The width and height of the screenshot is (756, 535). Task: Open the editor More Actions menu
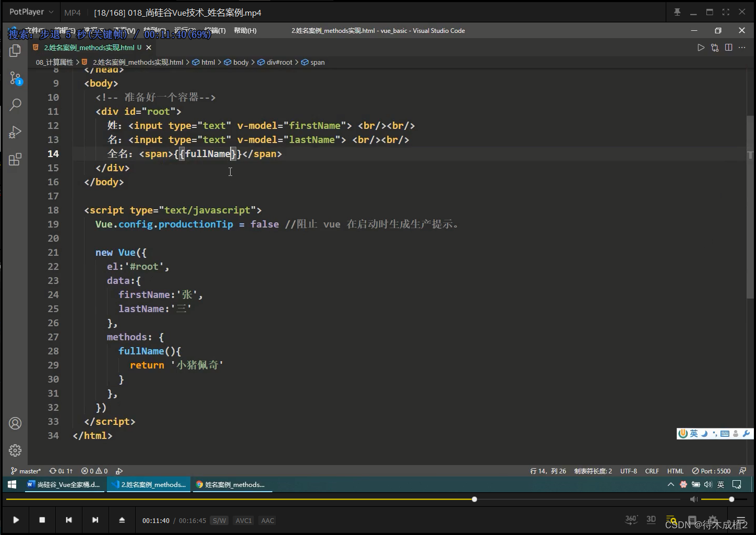point(742,47)
